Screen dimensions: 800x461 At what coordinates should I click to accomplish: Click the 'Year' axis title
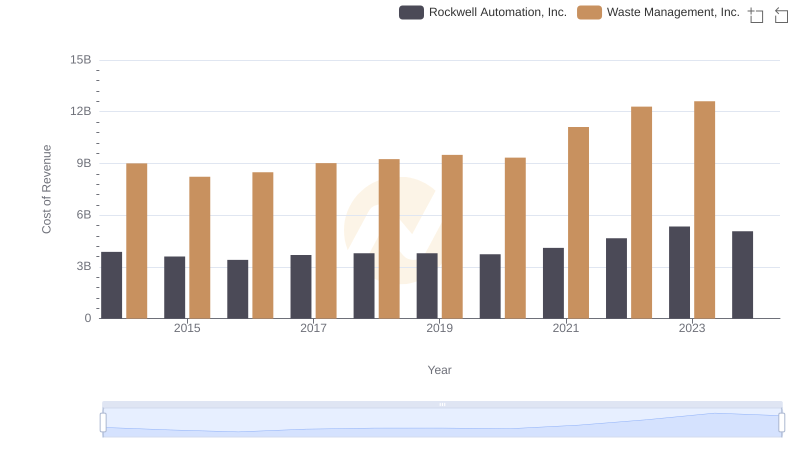pyautogui.click(x=439, y=370)
